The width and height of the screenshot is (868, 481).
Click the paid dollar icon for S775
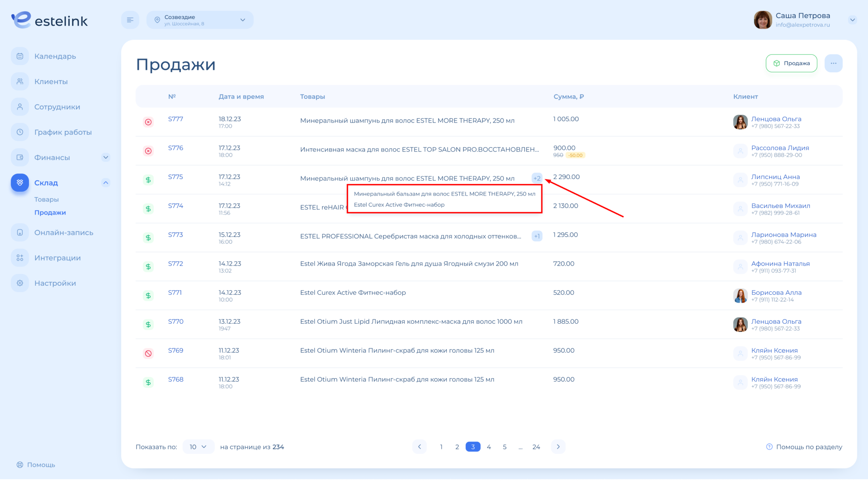pos(148,180)
